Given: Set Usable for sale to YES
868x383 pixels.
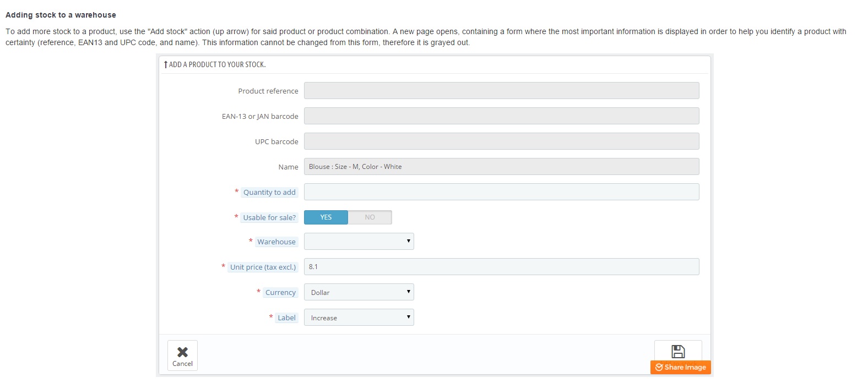Looking at the screenshot, I should (x=326, y=217).
